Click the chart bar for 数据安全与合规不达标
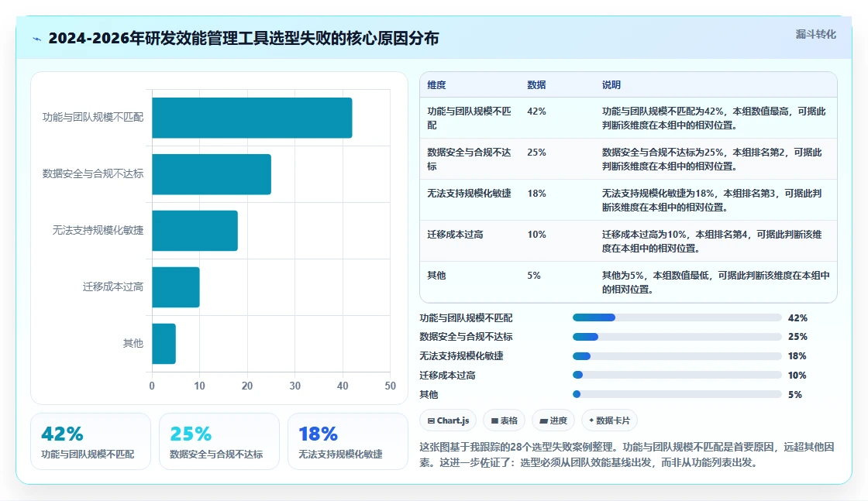This screenshot has height=501, width=868. [212, 174]
